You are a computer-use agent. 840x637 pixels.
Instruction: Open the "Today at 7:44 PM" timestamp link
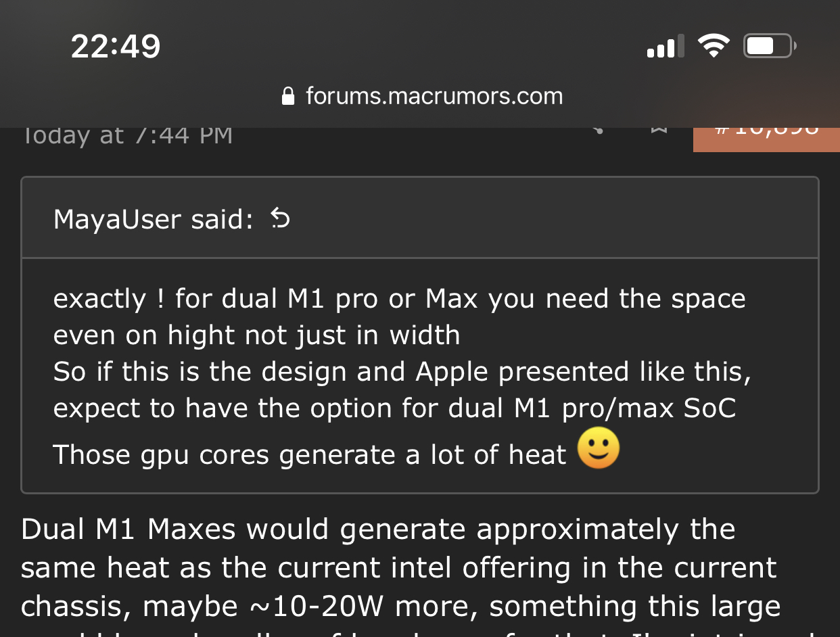point(127,135)
